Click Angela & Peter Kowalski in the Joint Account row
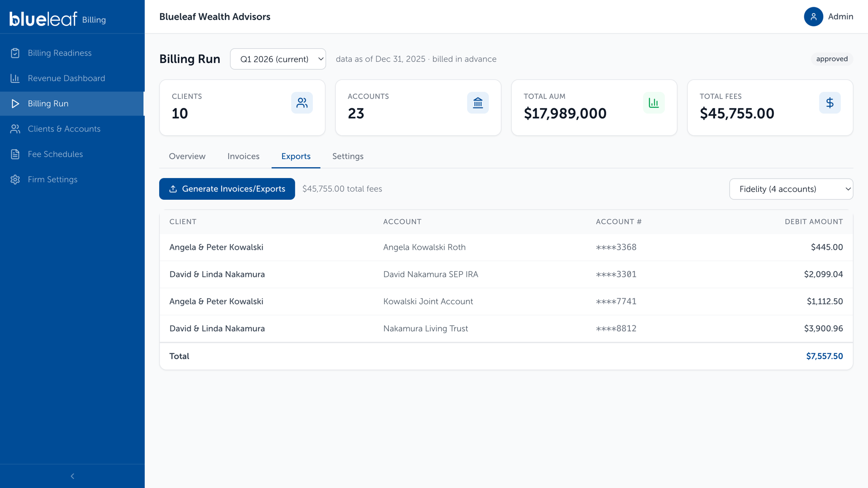 coord(216,301)
